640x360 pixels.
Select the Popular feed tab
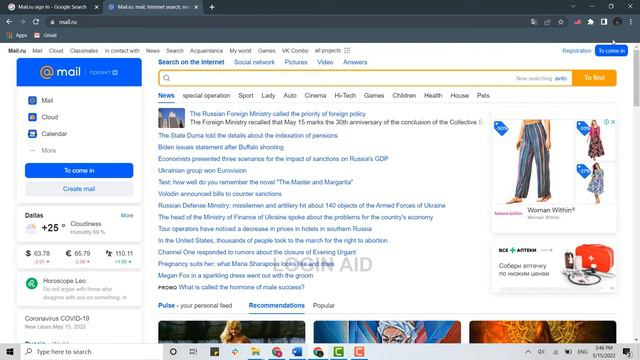(x=324, y=305)
